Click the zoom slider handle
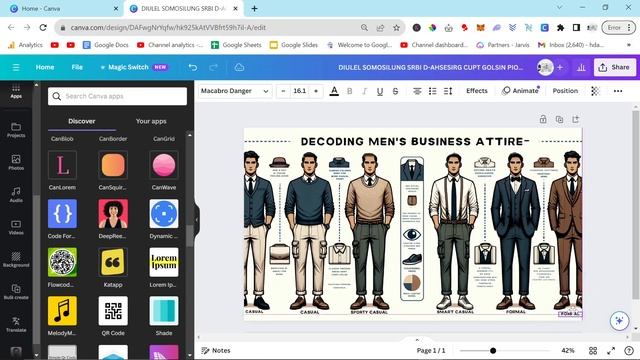Image resolution: width=640 pixels, height=360 pixels. (493, 351)
